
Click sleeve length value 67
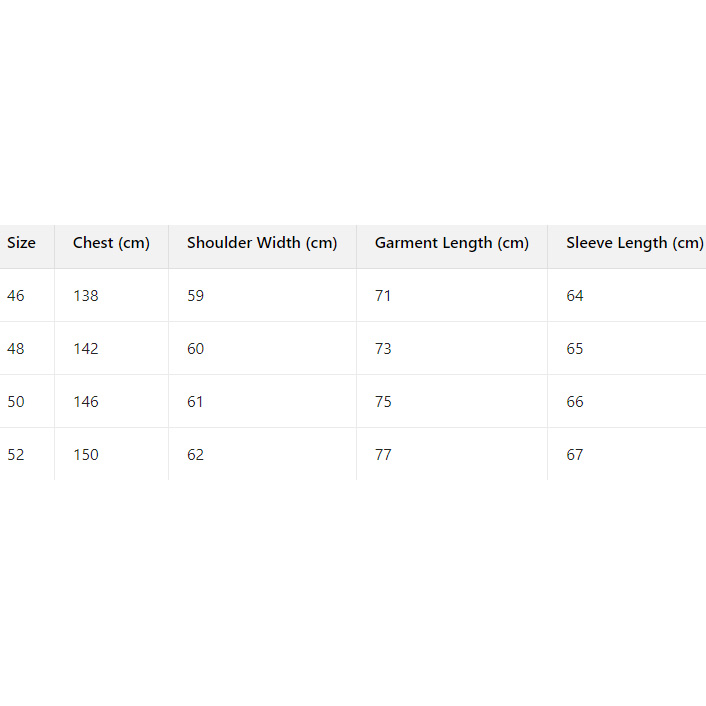click(x=574, y=455)
